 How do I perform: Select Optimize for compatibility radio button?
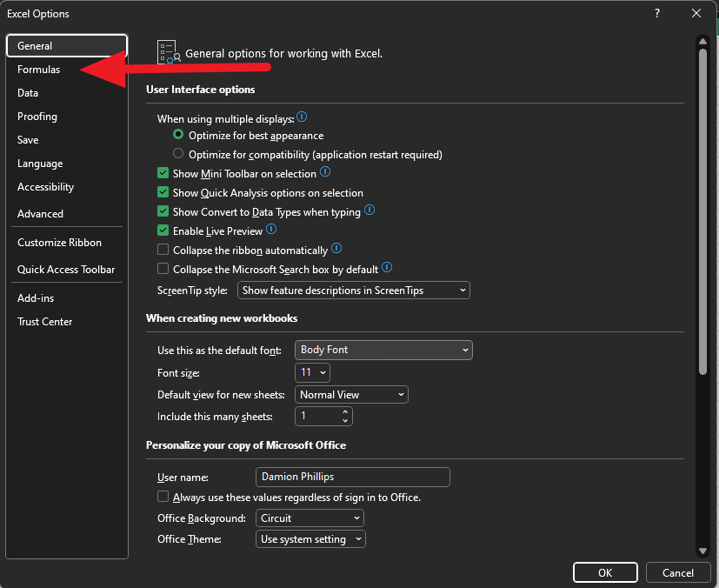(x=178, y=154)
